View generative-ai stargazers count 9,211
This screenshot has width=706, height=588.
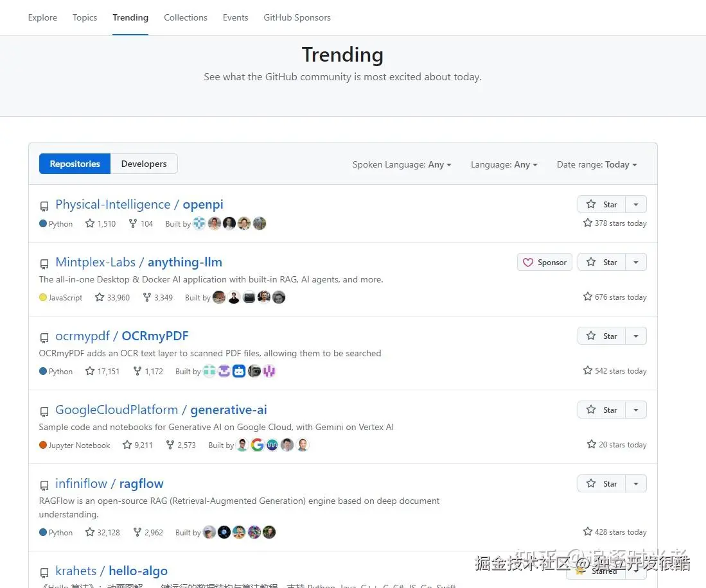(137, 445)
